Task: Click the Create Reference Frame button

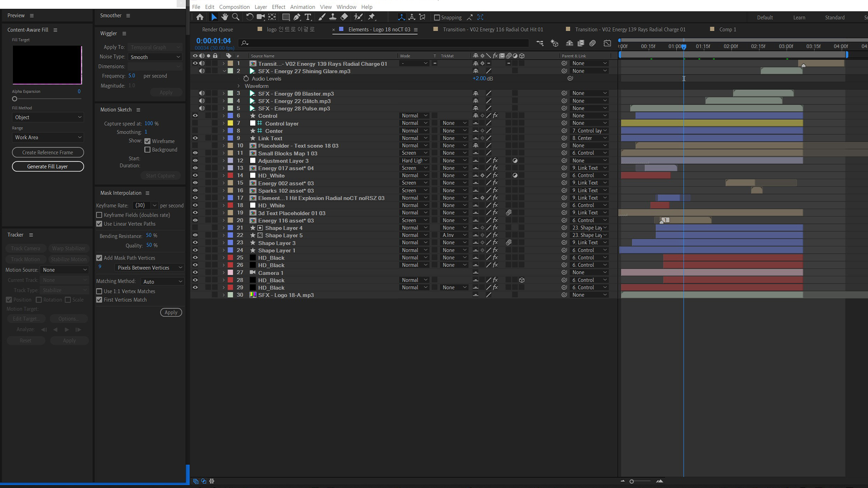Action: pyautogui.click(x=47, y=152)
